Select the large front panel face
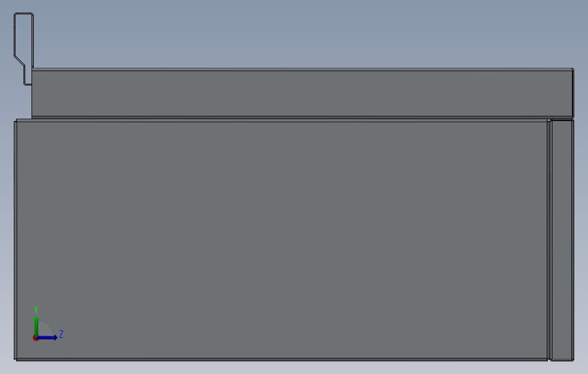This screenshot has height=374, width=588. 281,240
